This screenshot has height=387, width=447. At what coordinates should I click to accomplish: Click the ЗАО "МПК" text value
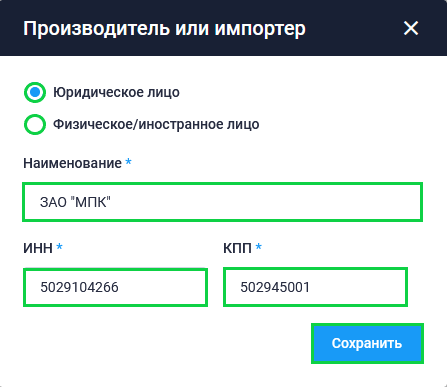coord(75,202)
